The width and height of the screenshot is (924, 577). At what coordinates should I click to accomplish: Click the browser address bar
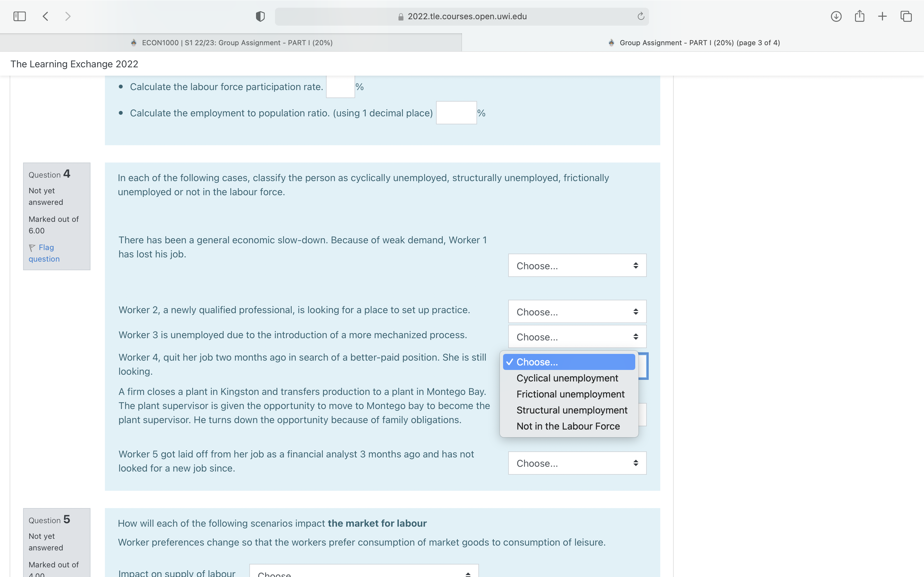[462, 16]
